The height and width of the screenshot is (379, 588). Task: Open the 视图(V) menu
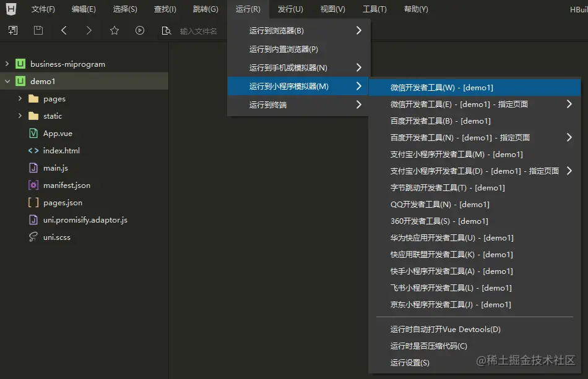tap(332, 9)
